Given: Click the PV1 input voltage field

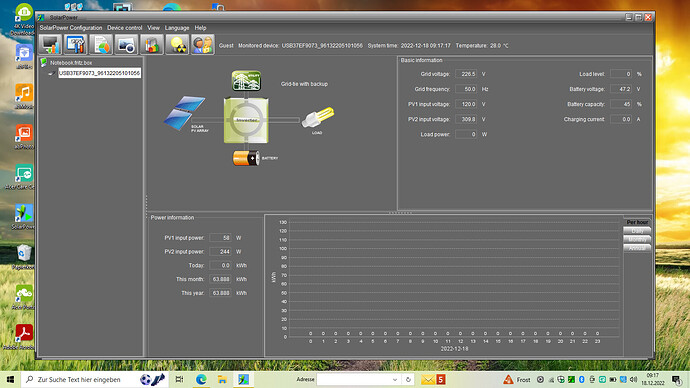Looking at the screenshot, I should click(466, 104).
